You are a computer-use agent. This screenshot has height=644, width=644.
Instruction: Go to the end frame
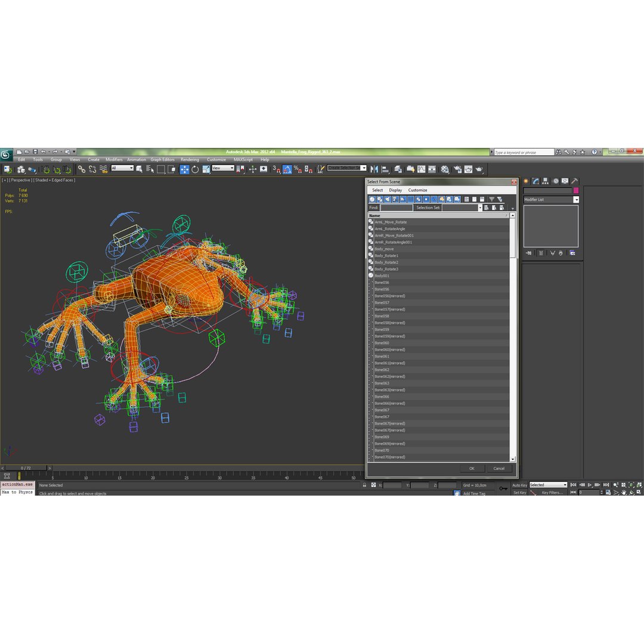606,485
